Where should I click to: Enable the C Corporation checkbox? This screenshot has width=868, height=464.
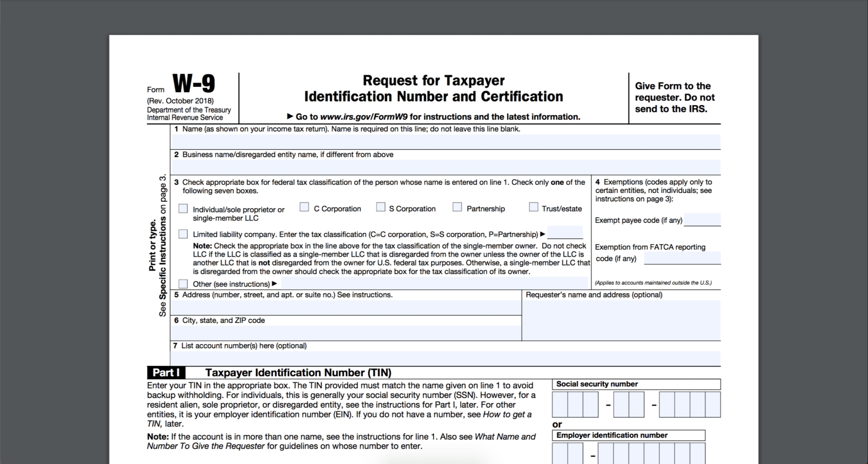pyautogui.click(x=304, y=208)
